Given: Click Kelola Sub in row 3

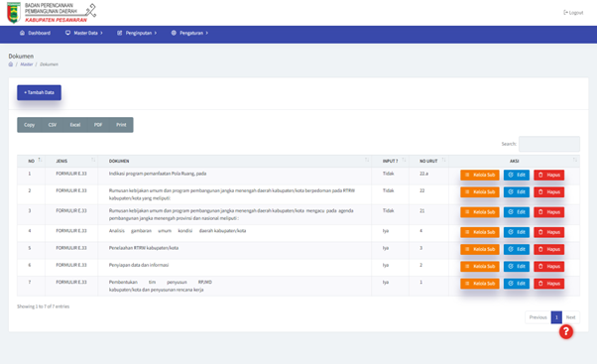Looking at the screenshot, I should pyautogui.click(x=480, y=212).
